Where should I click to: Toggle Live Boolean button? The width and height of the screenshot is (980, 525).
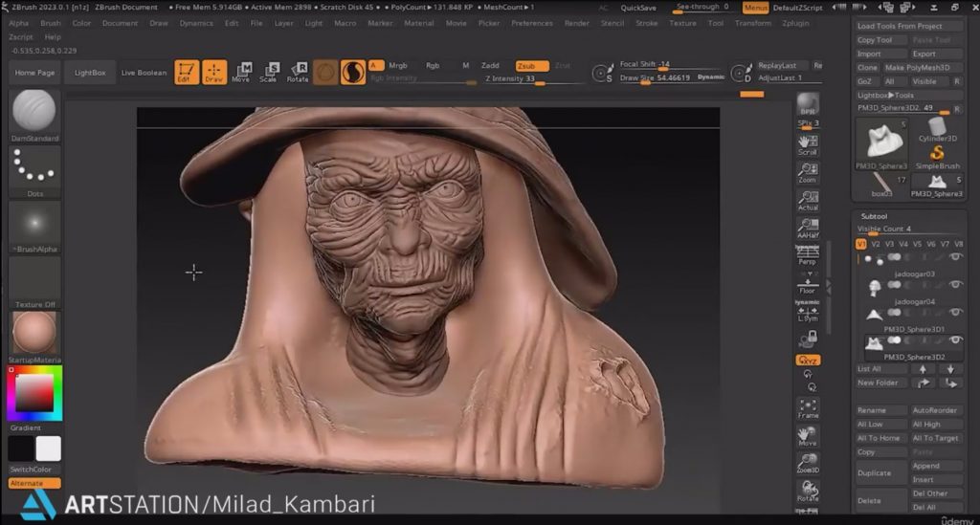click(144, 73)
